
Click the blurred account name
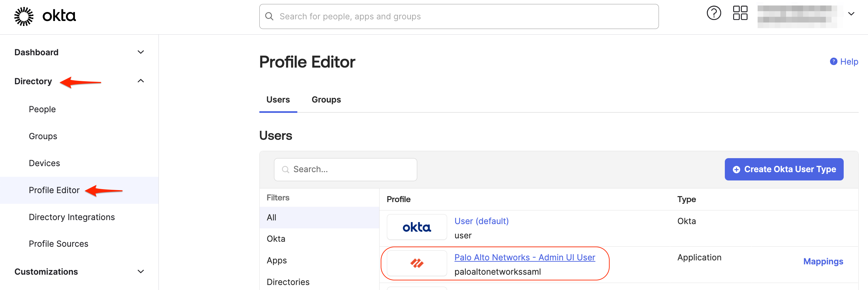point(796,16)
